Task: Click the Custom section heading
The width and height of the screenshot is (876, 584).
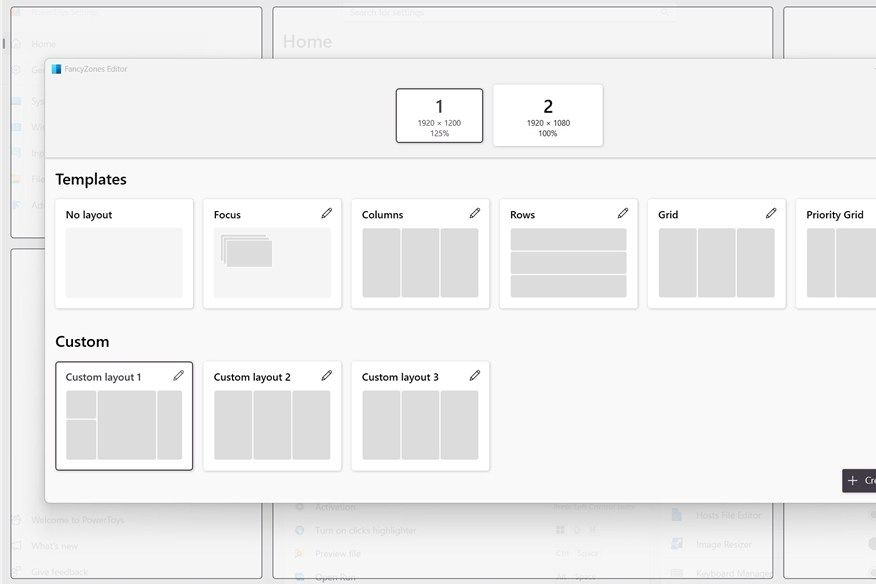Action: 82,341
